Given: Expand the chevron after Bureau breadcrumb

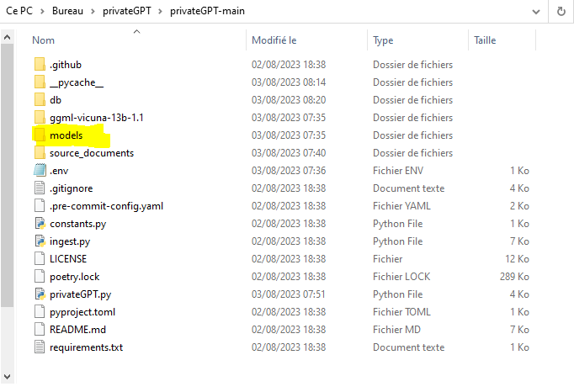Looking at the screenshot, I should click(92, 12).
